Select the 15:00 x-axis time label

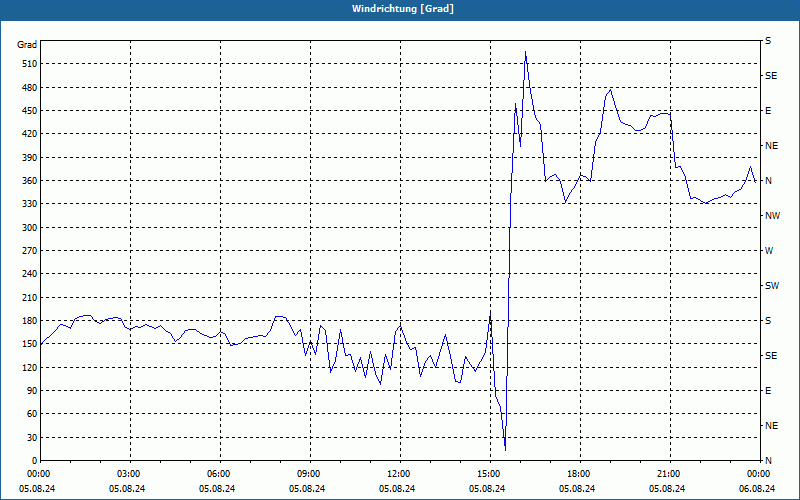click(487, 474)
